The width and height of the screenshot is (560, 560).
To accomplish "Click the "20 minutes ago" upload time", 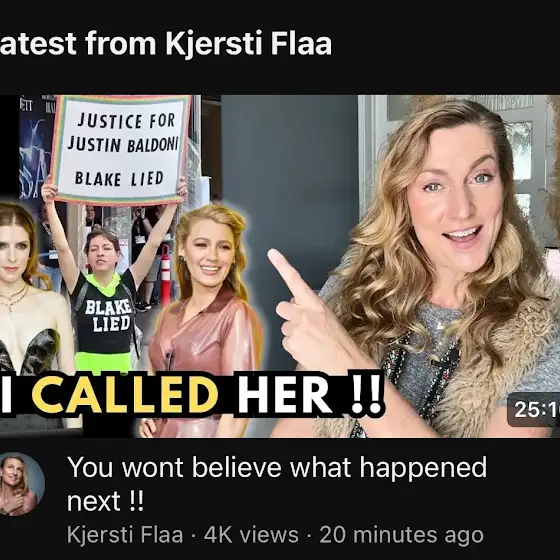I will 401,535.
